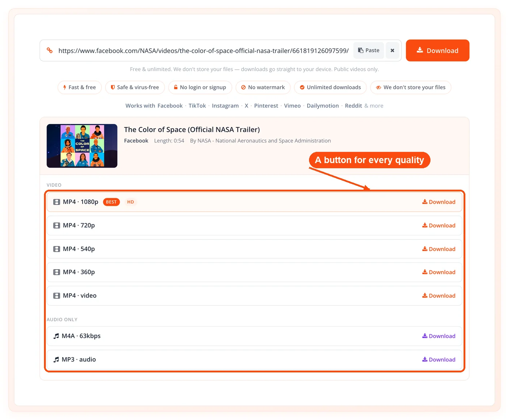Select X in the Works with list

[x=247, y=106]
